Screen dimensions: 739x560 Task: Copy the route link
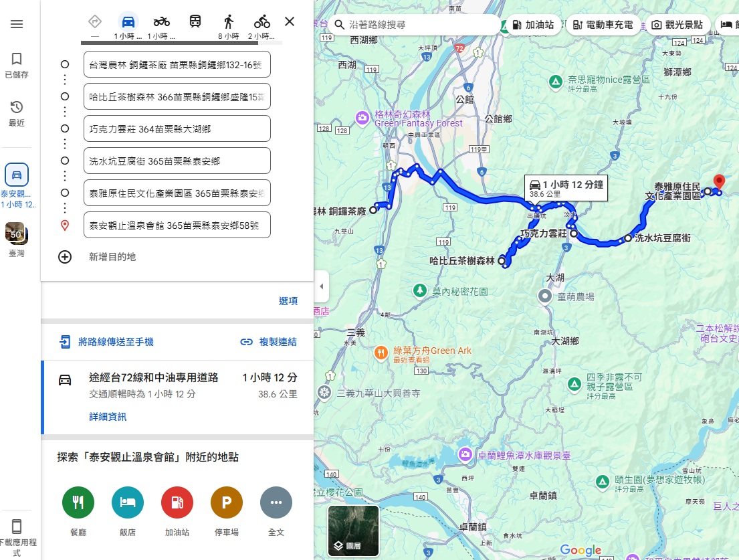coord(269,342)
